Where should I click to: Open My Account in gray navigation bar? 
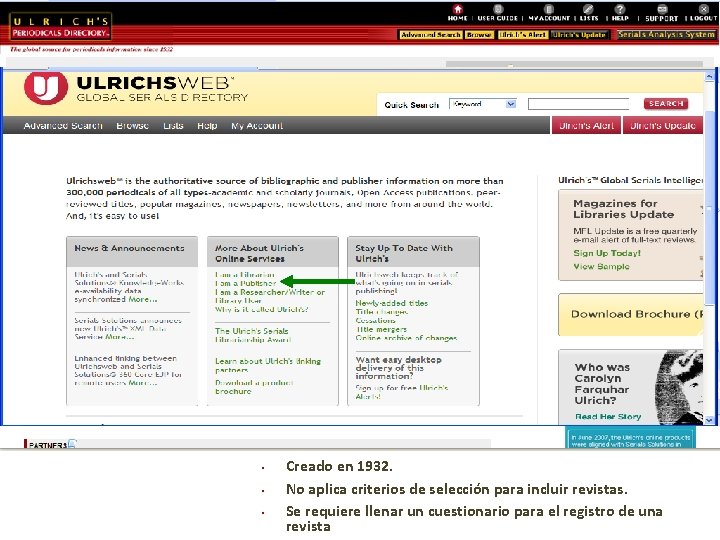[x=257, y=125]
